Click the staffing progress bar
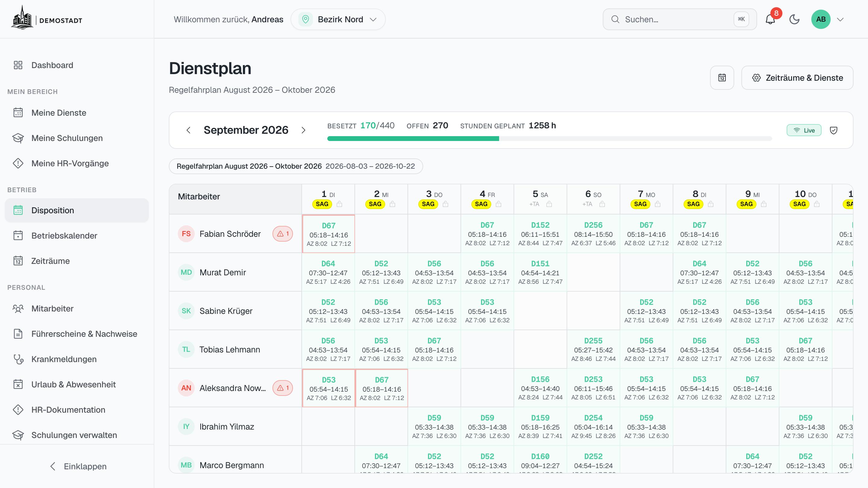This screenshot has height=488, width=868. click(x=549, y=139)
